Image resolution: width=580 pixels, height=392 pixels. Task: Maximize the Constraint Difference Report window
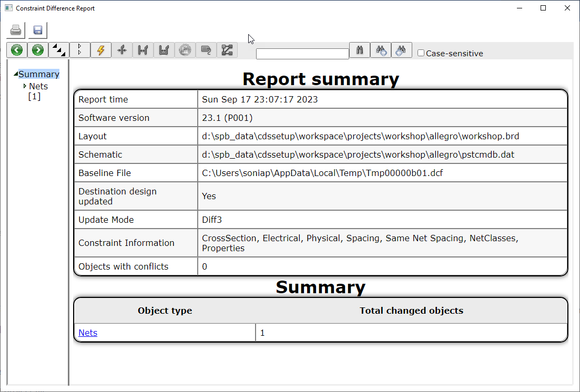coord(543,8)
